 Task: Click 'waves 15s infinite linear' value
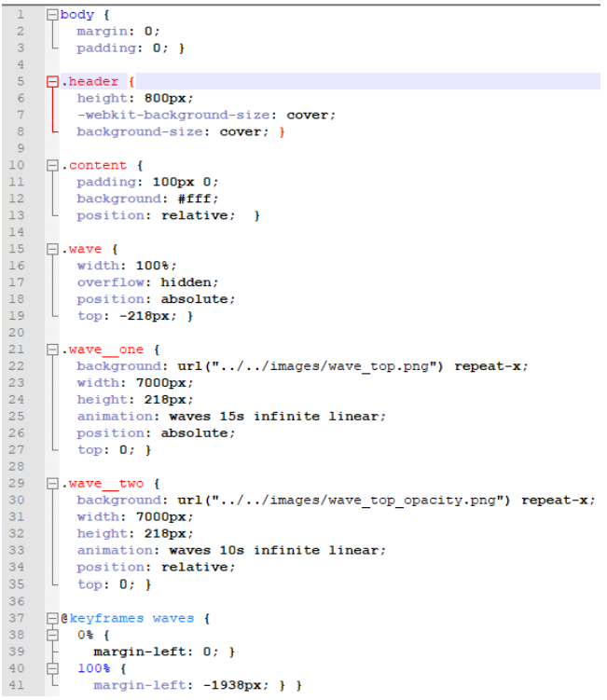coord(274,417)
